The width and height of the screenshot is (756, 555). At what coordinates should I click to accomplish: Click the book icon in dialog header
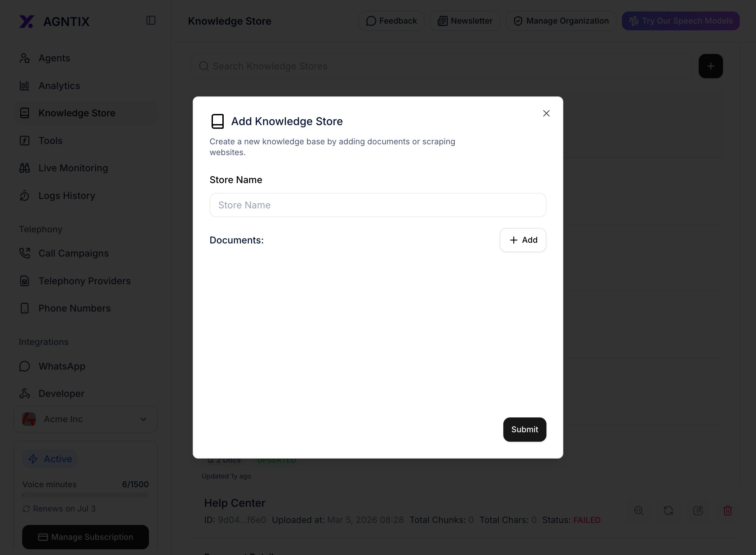click(218, 121)
